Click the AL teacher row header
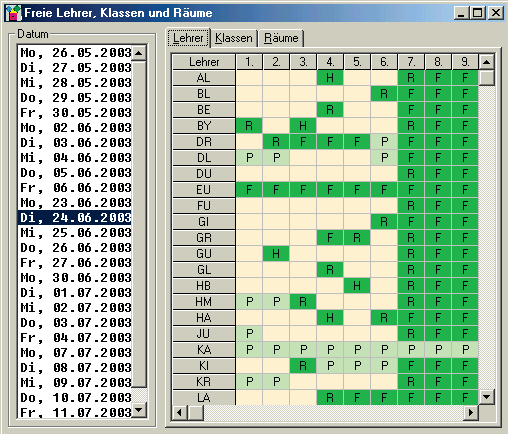The height and width of the screenshot is (434, 508). click(204, 78)
